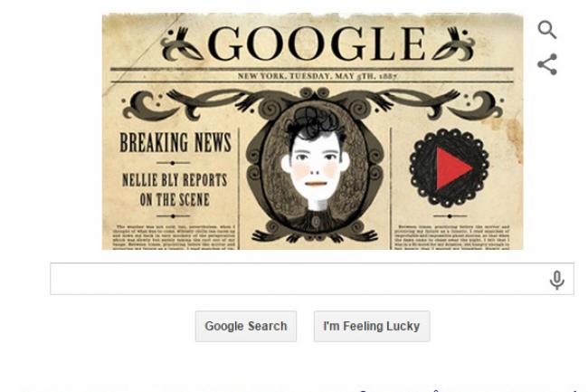Click the New York Tuesday May 5th dateline
Viewport: 588px width, 392px height.
coord(318,76)
